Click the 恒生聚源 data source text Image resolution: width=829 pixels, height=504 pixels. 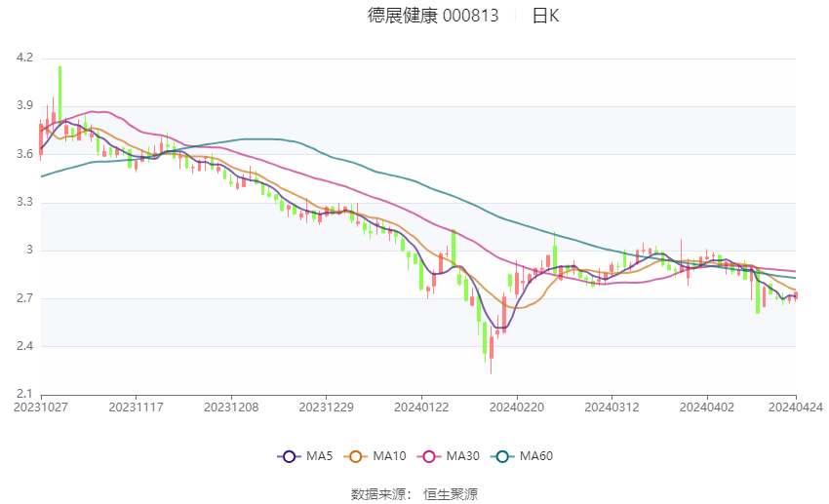click(451, 494)
